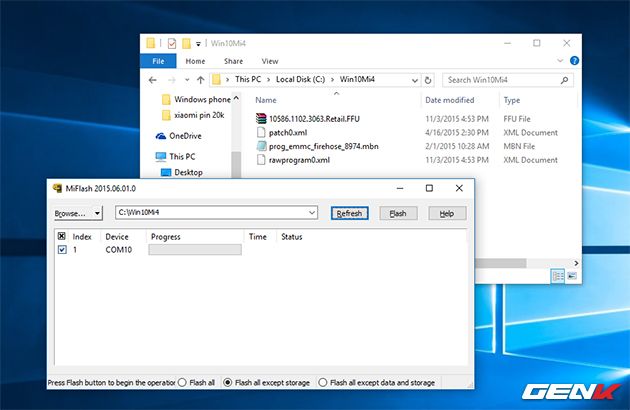This screenshot has width=630, height=410.
Task: Click the '2/1/2015 10:28 AM' date cell
Action: [x=457, y=146]
